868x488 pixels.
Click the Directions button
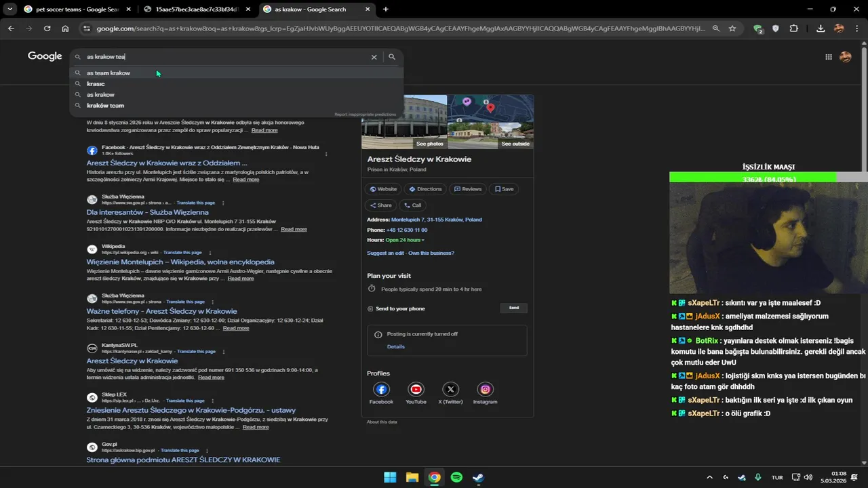tap(425, 189)
